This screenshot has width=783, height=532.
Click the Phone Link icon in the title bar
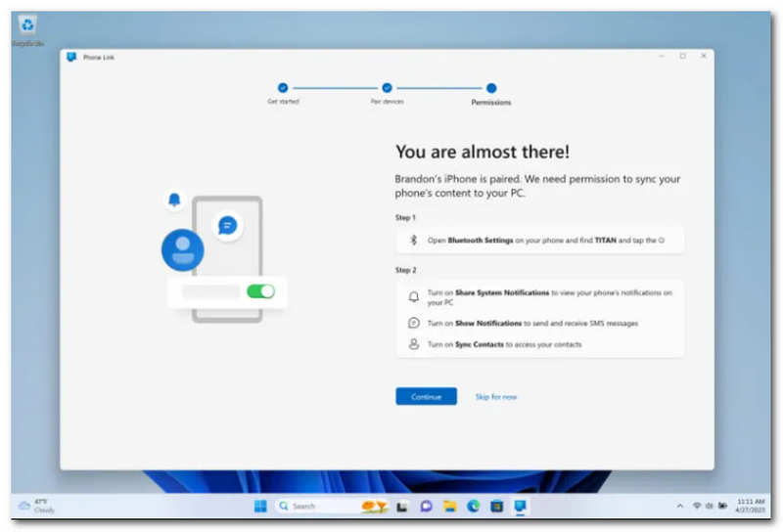pyautogui.click(x=71, y=57)
